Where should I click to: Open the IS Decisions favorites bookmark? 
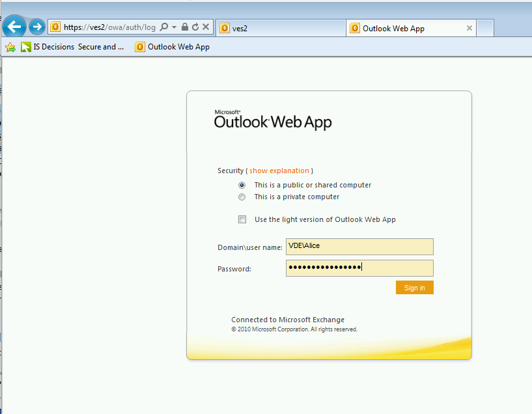point(72,47)
